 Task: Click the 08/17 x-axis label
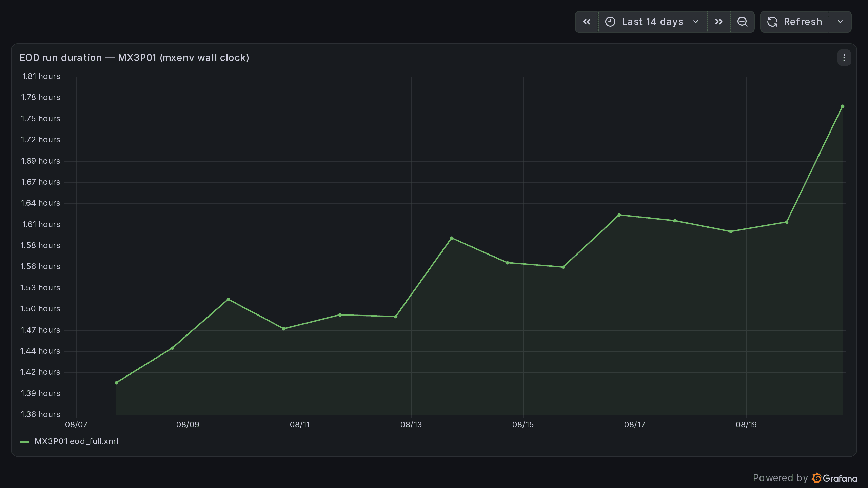pyautogui.click(x=634, y=425)
